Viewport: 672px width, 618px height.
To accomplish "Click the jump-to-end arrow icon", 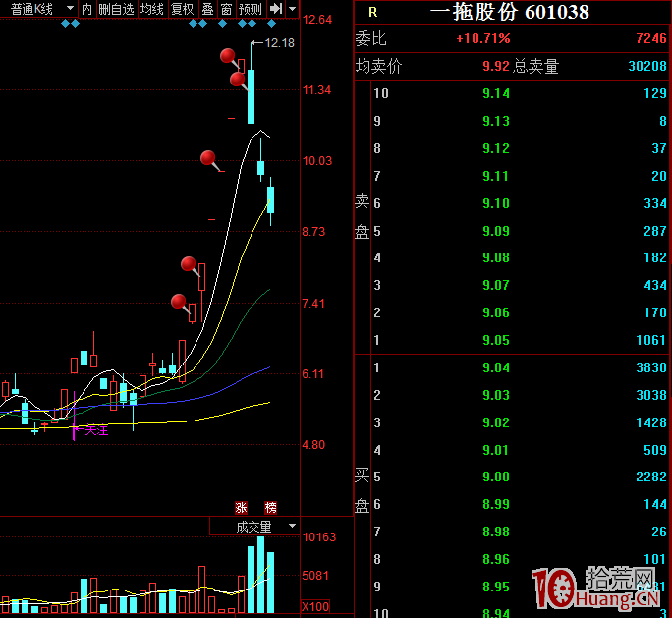I will pyautogui.click(x=276, y=9).
